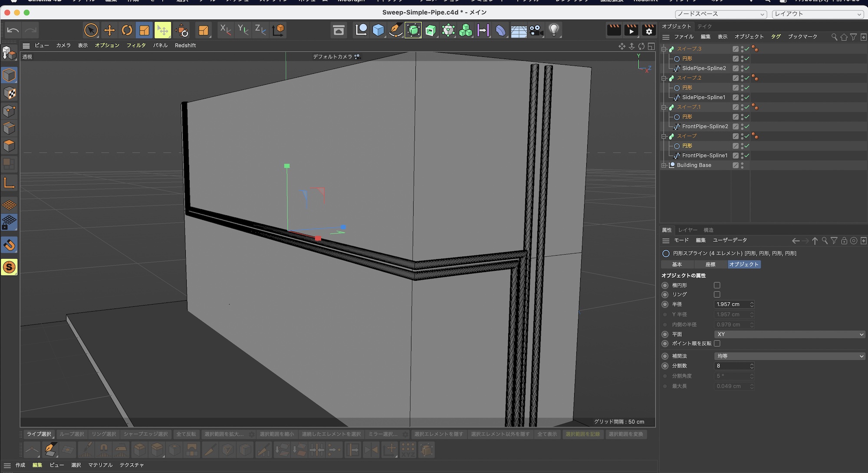Collapse the スイープ.3 tree item
The height and width of the screenshot is (473, 868).
[x=664, y=49]
